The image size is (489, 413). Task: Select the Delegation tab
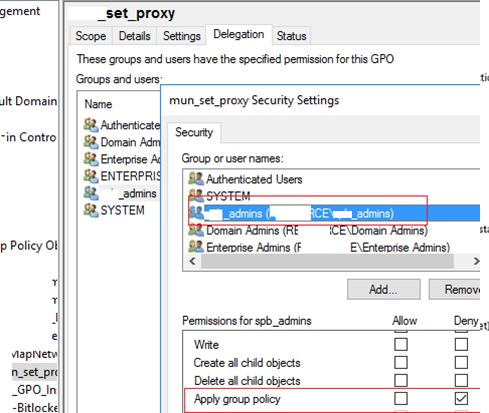[239, 34]
